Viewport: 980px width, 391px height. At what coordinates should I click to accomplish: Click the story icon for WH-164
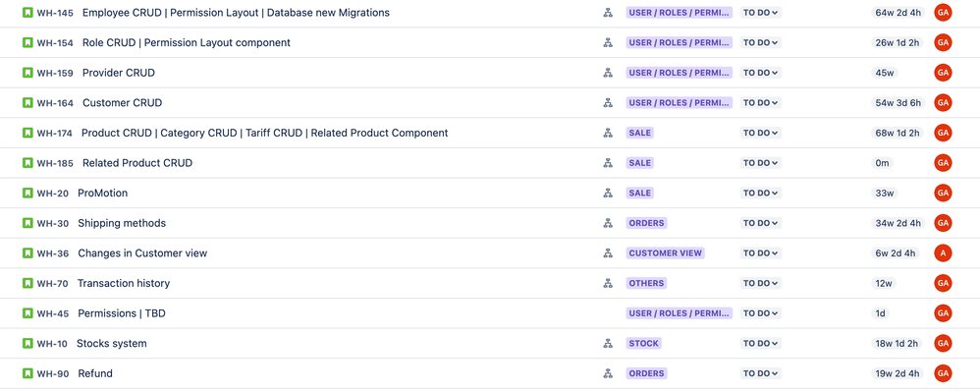[x=27, y=102]
